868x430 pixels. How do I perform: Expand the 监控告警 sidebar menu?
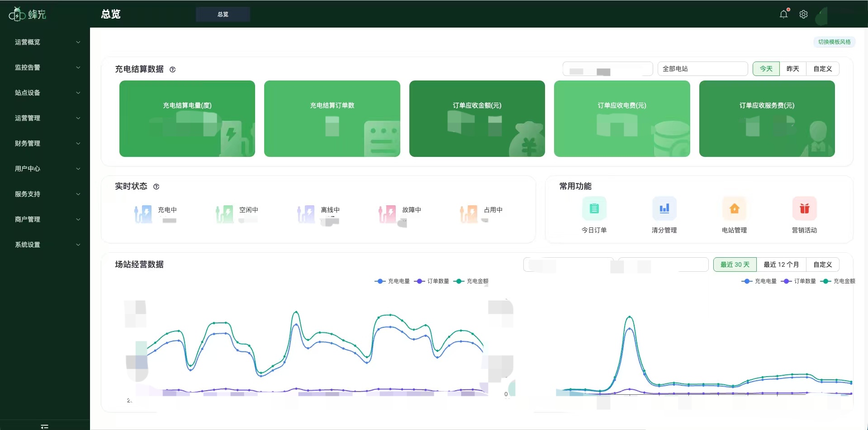[x=45, y=67]
